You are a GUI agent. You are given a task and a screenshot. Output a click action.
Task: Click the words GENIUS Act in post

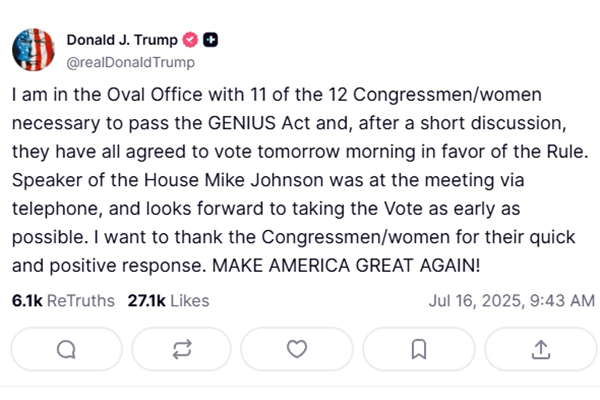click(x=259, y=123)
